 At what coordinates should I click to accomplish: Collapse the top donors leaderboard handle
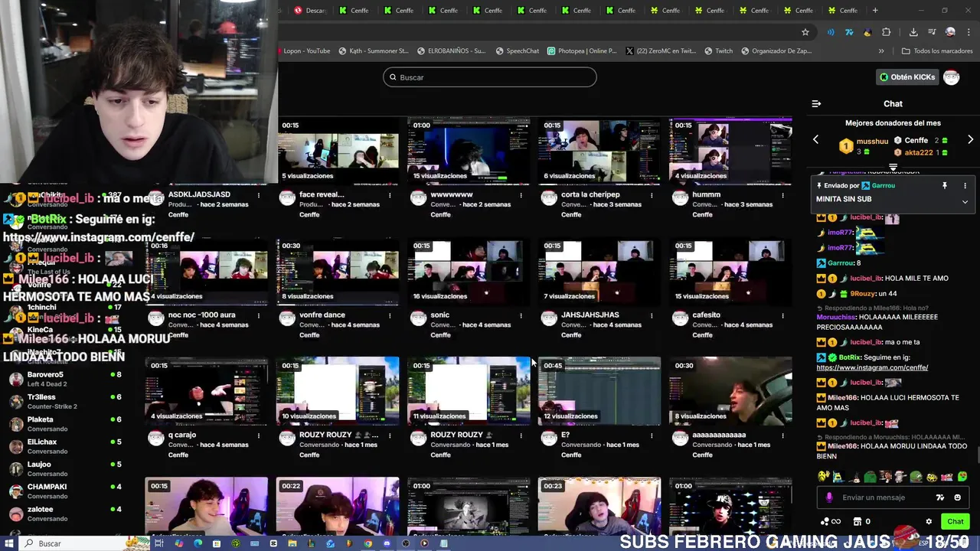(893, 167)
